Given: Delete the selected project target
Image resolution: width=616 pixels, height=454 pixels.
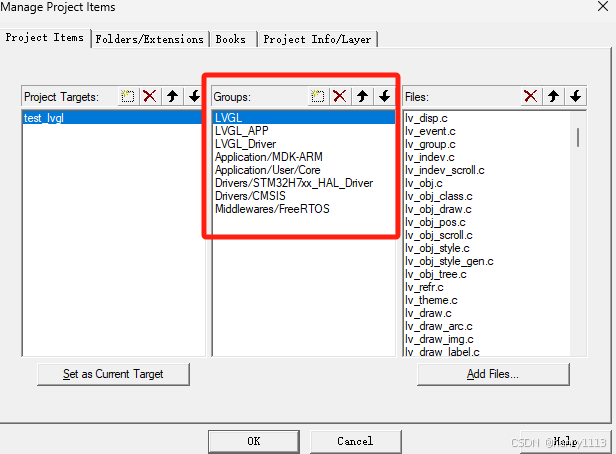Looking at the screenshot, I should (150, 96).
